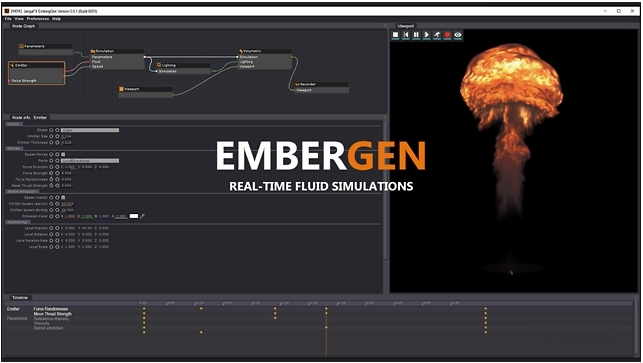Click the first circle icon beside Emission Color
The image size is (643, 363).
click(52, 216)
